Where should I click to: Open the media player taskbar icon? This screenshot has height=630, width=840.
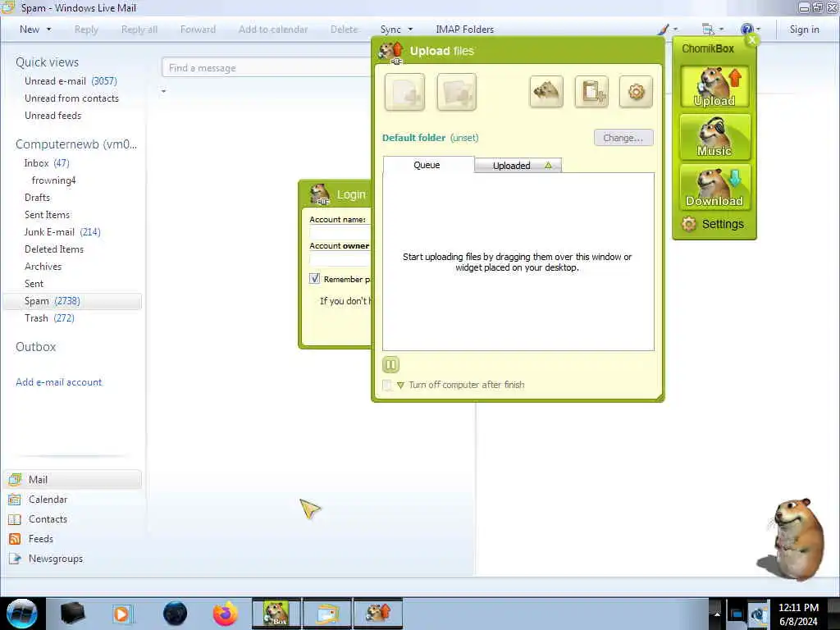pos(121,614)
